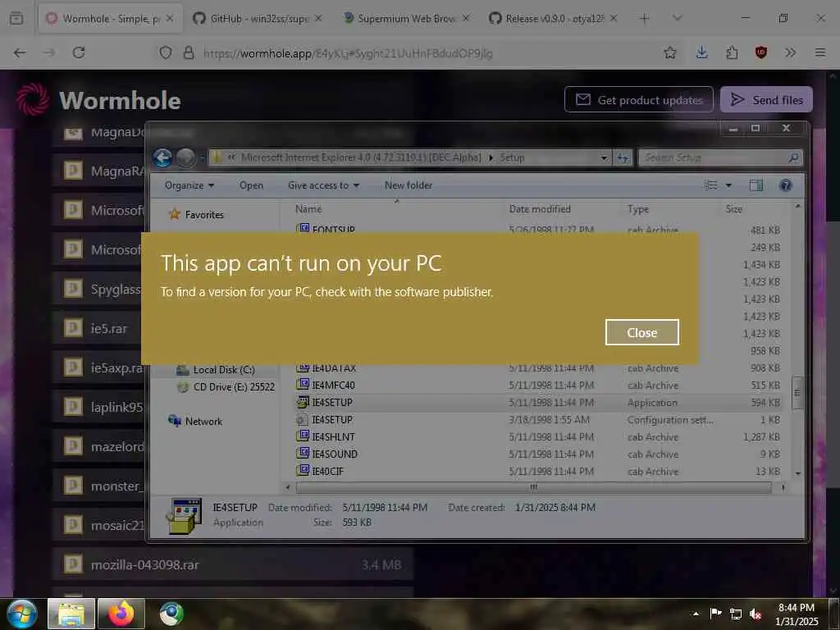Viewport: 840px width, 630px height.
Task: Click Explorer window back arrow
Action: coord(163,157)
